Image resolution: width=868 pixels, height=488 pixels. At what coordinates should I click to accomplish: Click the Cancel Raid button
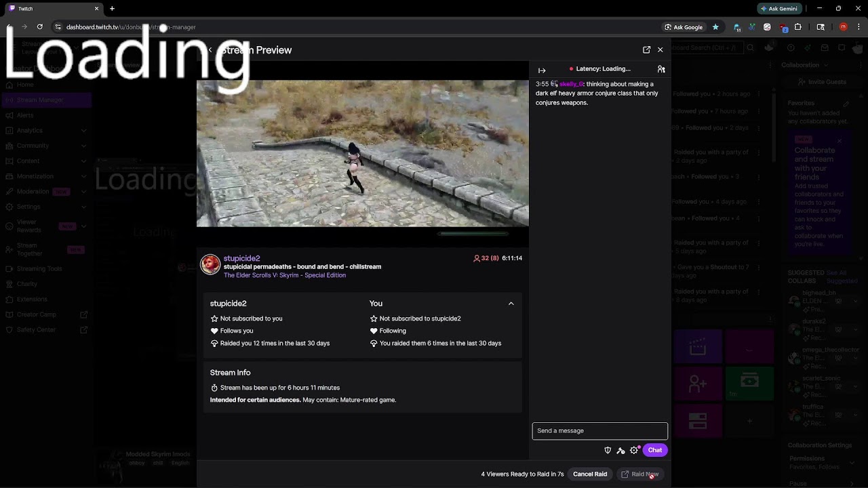(590, 474)
